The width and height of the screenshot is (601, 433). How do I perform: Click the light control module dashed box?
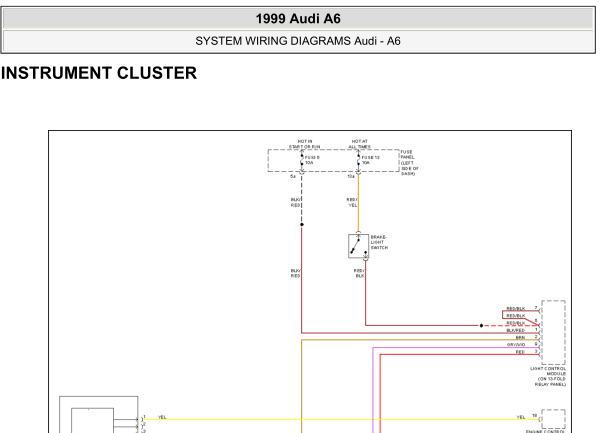point(553,332)
